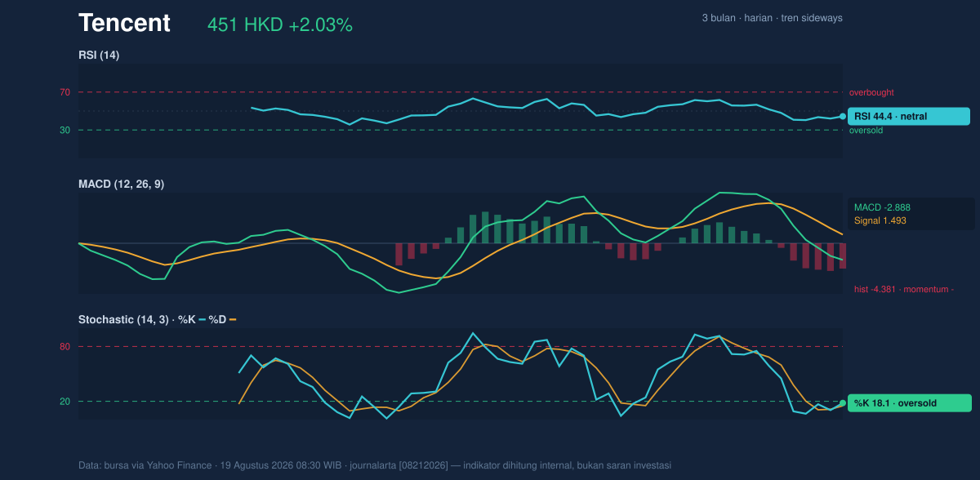Click the Signal 1.493 value
This screenshot has width=980, height=480.
tap(880, 220)
